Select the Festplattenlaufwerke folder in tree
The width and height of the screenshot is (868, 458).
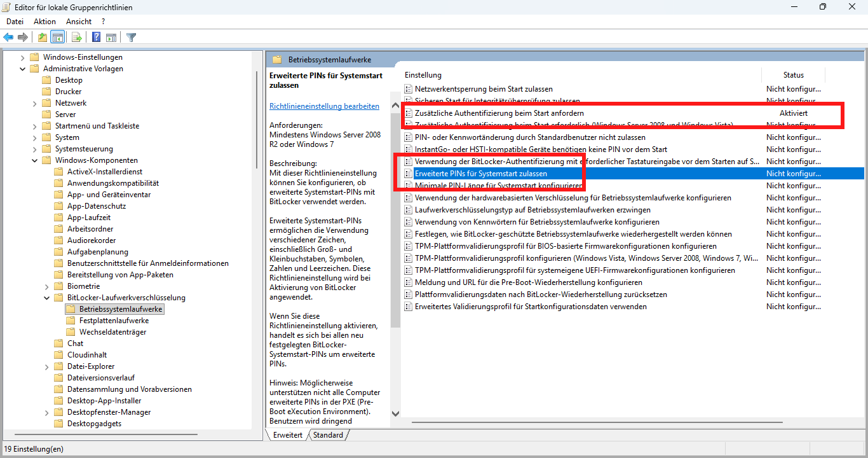[114, 321]
